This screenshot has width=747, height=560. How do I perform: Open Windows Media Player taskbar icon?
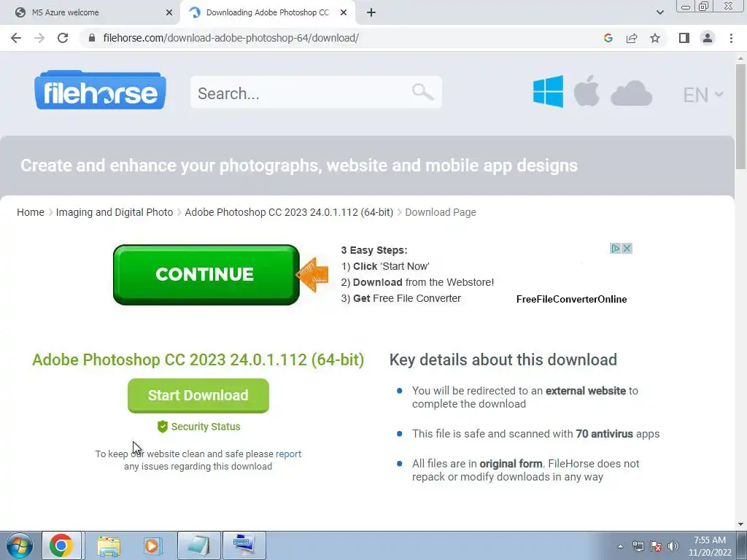(153, 545)
